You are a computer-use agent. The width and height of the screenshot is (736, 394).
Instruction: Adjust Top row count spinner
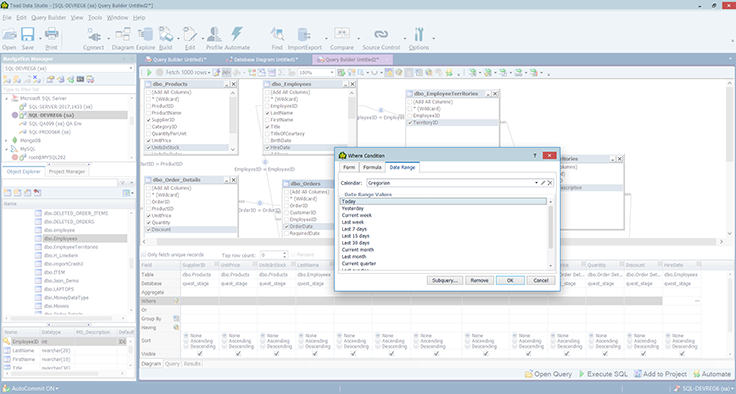pos(285,255)
